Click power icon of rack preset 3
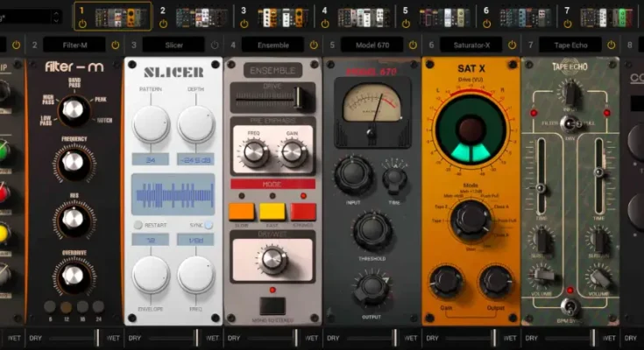This screenshot has width=644, height=350. [243, 24]
